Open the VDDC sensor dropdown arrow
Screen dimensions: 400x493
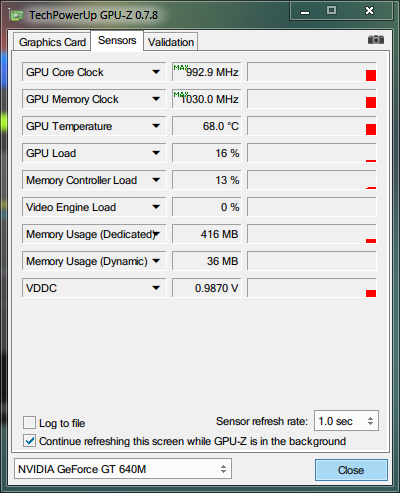(x=156, y=288)
